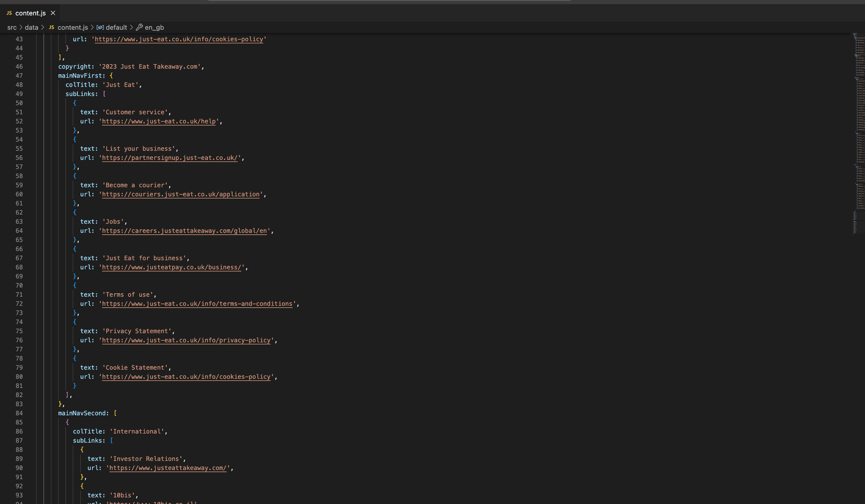This screenshot has height=504, width=865.
Task: Click colTitle 'Just Eat' string value
Action: click(x=121, y=85)
